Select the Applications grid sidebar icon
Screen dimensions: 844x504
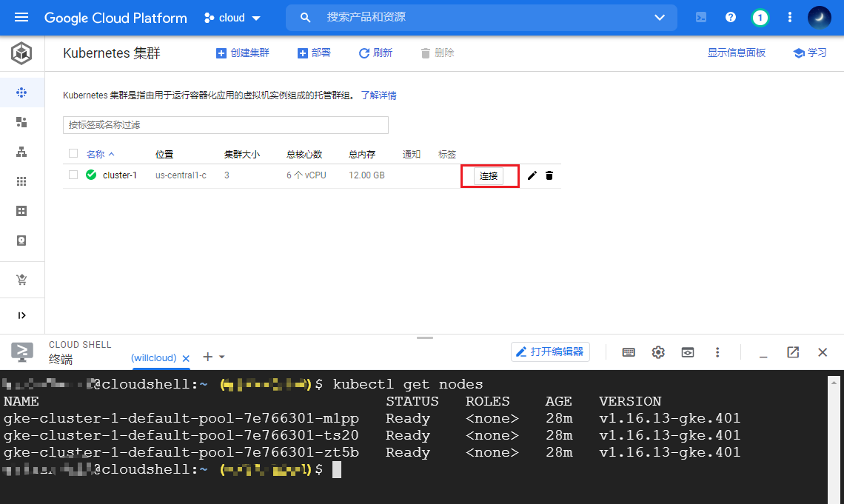[21, 181]
